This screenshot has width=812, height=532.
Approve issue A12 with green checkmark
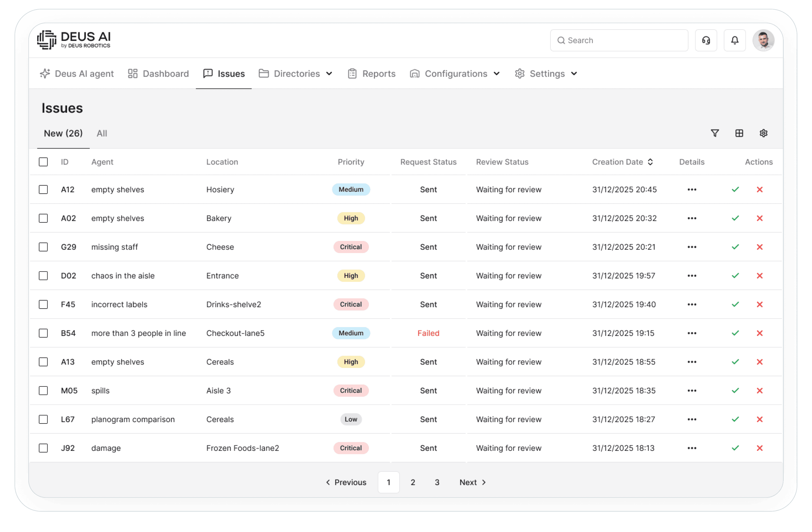click(735, 190)
